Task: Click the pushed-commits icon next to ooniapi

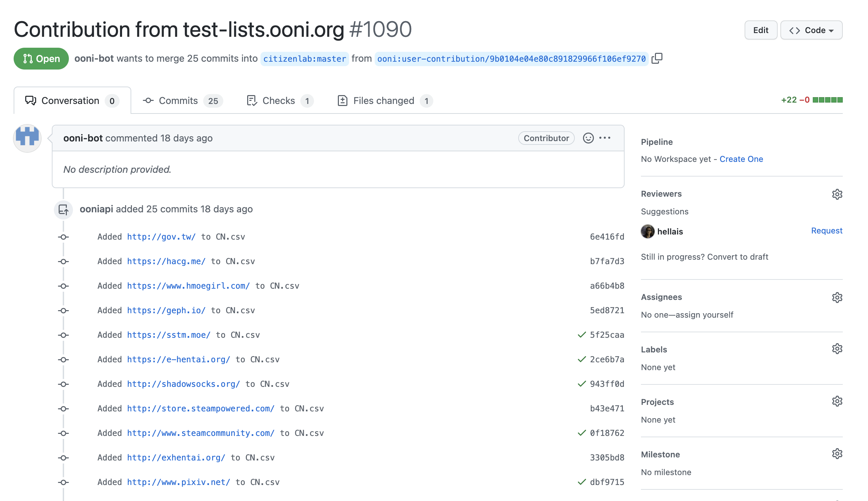Action: 63,209
